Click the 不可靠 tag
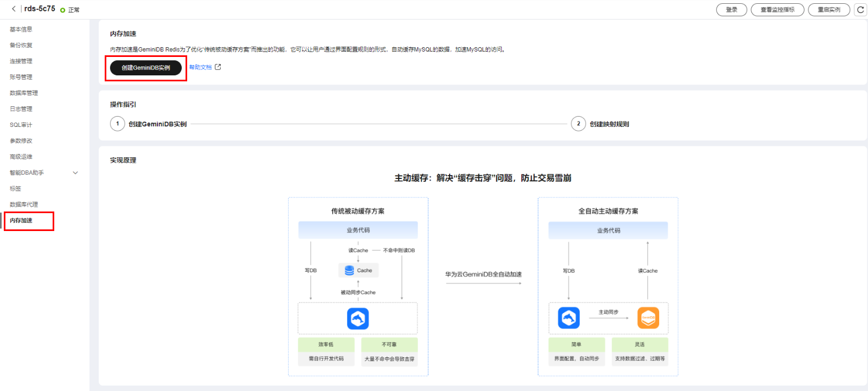Viewport: 868px width, 391px height. coord(389,344)
